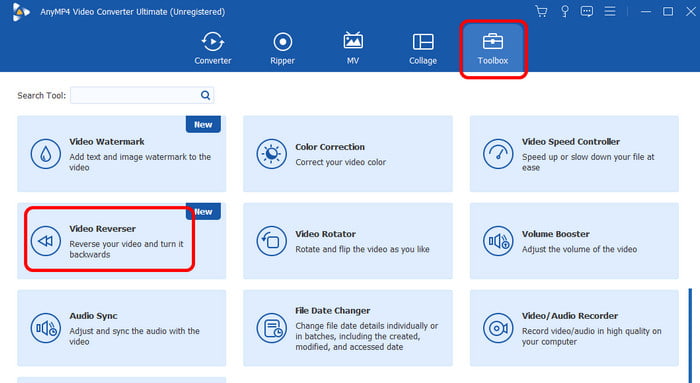Open the MV tab

[353, 48]
